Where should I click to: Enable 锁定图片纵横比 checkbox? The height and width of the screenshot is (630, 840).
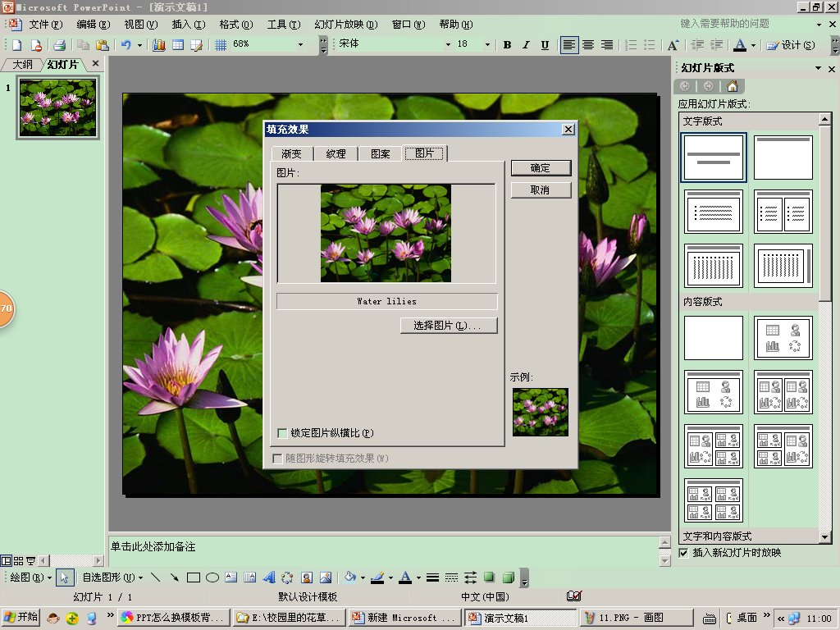(x=283, y=433)
